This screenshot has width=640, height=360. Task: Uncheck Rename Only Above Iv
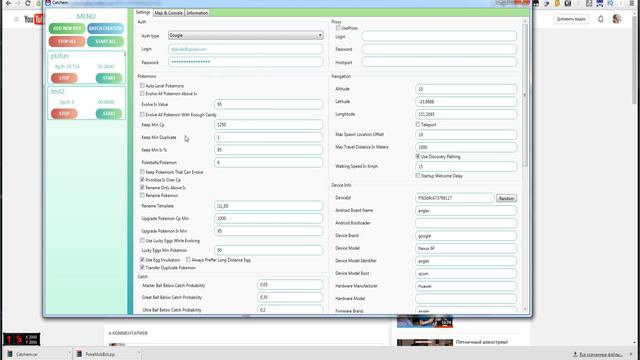pyautogui.click(x=142, y=187)
